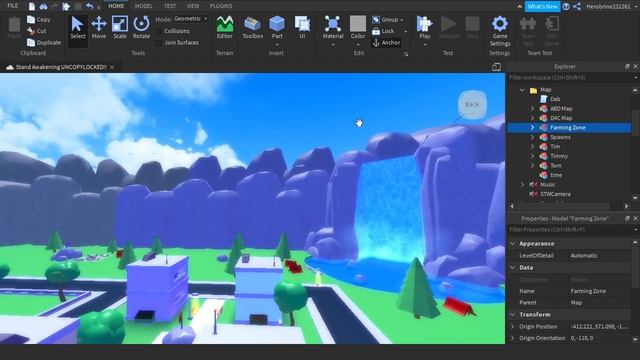Open the Toolbox

tap(253, 28)
